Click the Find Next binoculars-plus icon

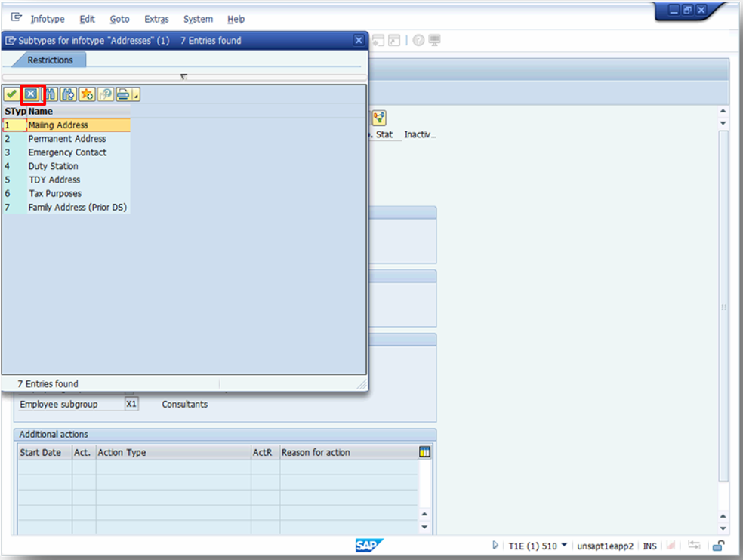(x=67, y=94)
